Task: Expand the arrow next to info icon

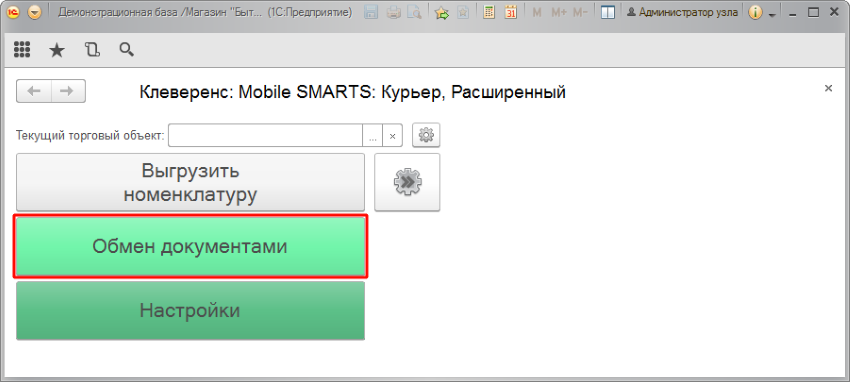Action: click(772, 14)
